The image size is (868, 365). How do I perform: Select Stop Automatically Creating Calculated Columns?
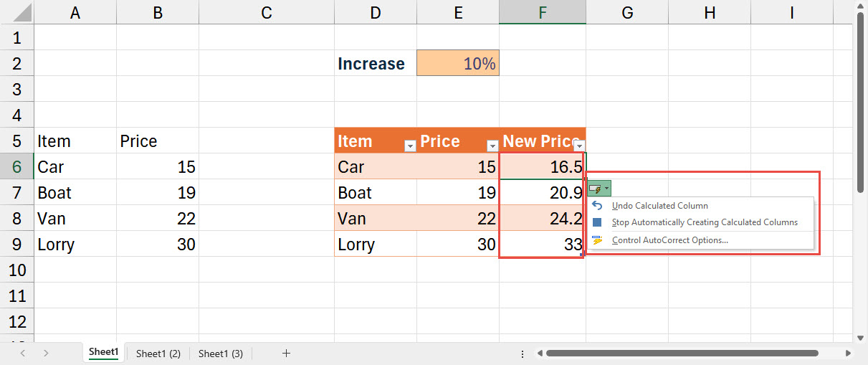[704, 223]
